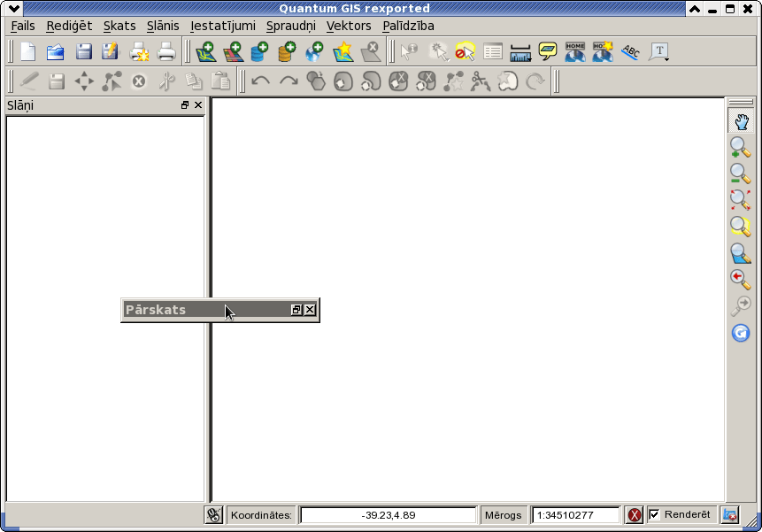This screenshot has height=532, width=762.
Task: Open the Slānis menu
Action: tap(163, 26)
